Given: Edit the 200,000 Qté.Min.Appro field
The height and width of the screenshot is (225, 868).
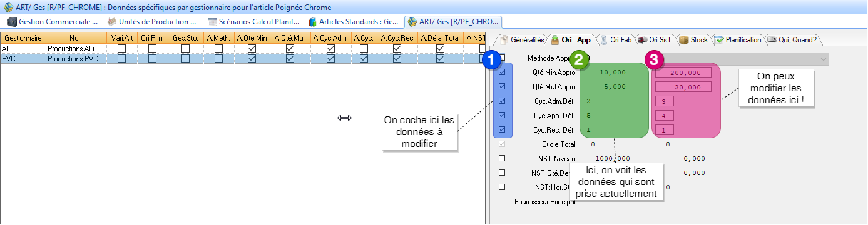Looking at the screenshot, I should (683, 72).
